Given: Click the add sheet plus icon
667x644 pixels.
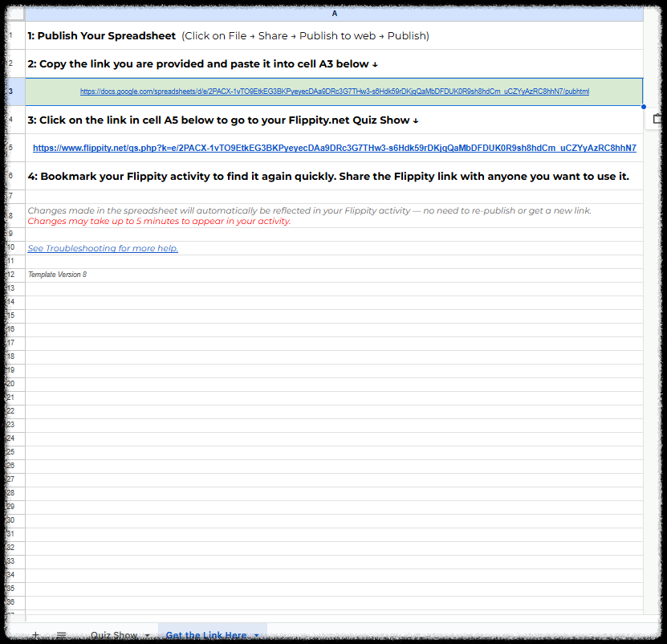Looking at the screenshot, I should [36, 635].
